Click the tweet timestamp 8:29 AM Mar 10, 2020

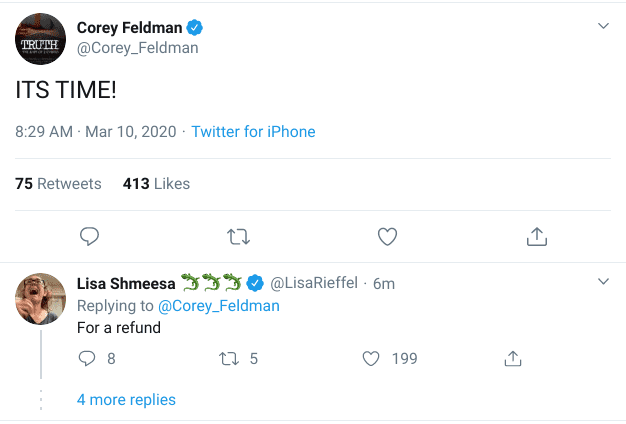(96, 132)
